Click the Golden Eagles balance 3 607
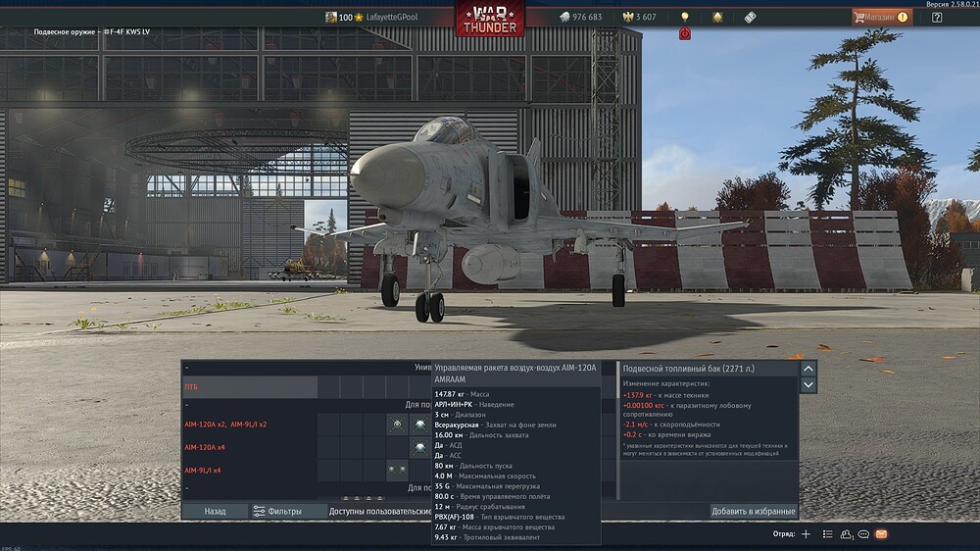The image size is (980, 551). click(639, 17)
